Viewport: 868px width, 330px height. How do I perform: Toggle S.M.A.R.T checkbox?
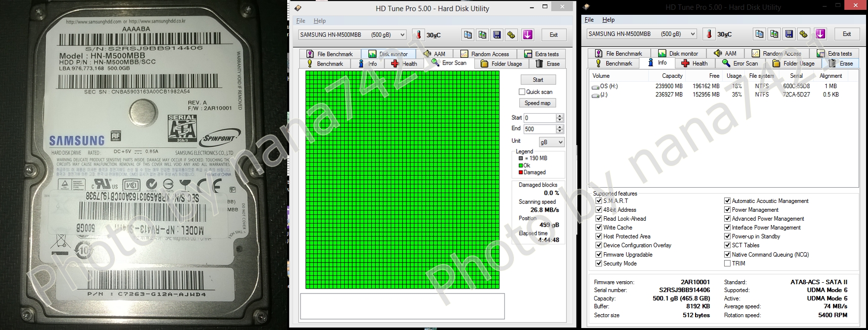[599, 201]
